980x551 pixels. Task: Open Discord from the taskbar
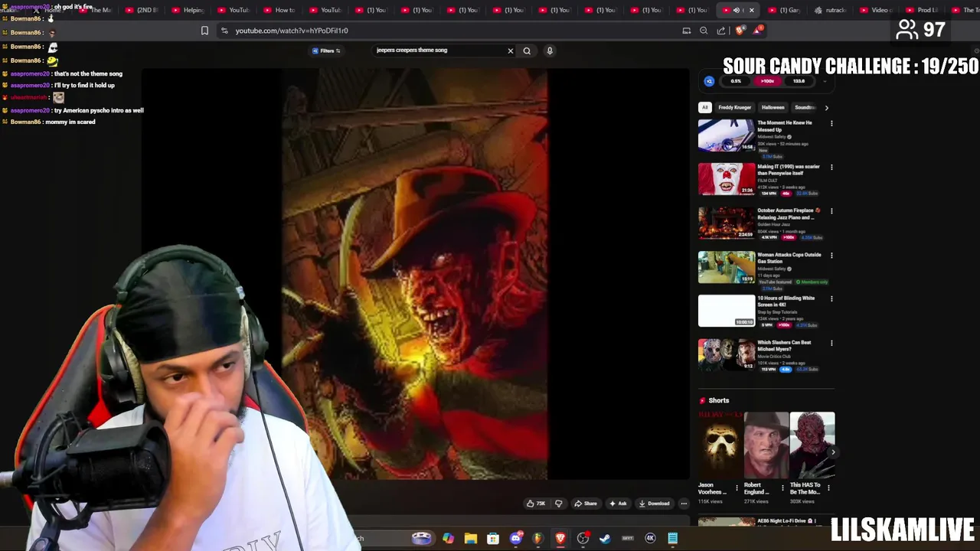click(516, 538)
